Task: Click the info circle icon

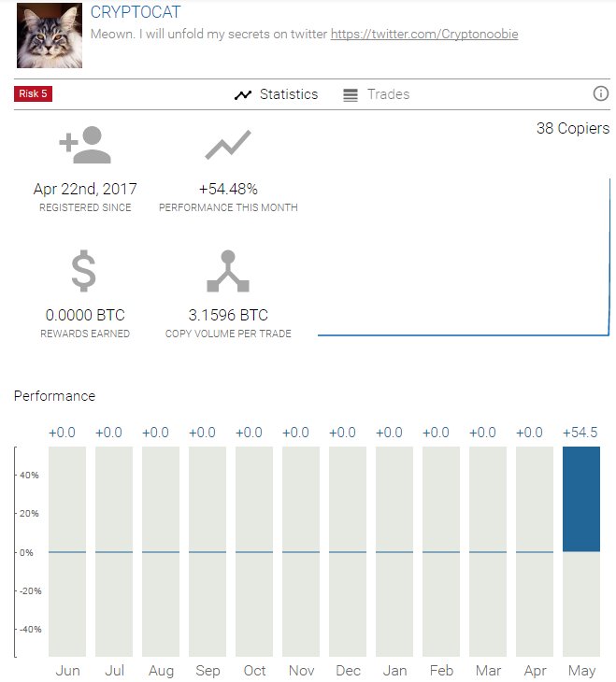Action: point(601,93)
